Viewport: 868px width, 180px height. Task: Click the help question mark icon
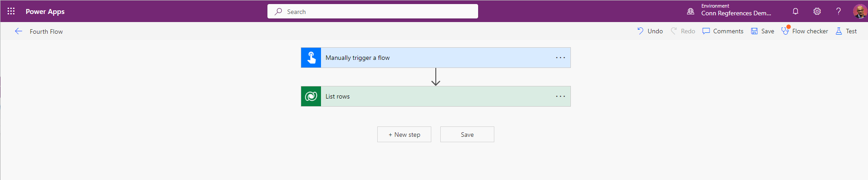pos(838,11)
